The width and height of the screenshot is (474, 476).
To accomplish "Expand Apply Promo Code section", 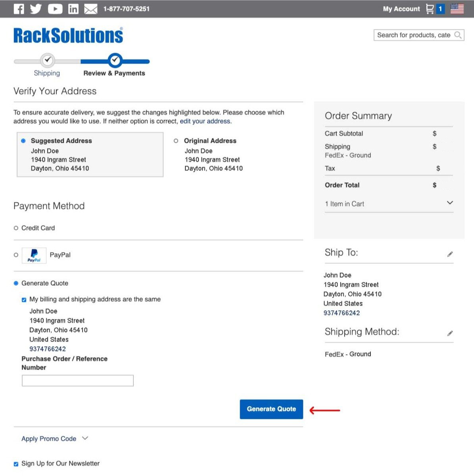I will [x=55, y=439].
